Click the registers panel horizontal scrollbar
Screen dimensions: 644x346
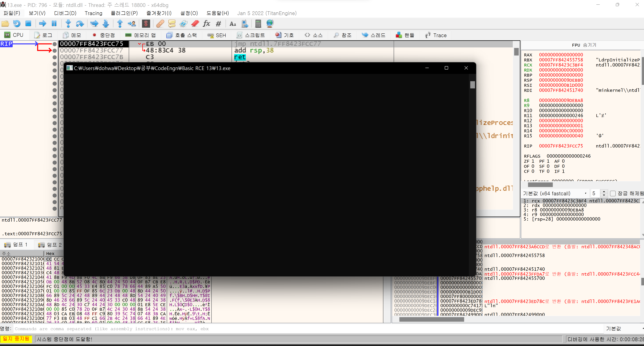coord(540,185)
